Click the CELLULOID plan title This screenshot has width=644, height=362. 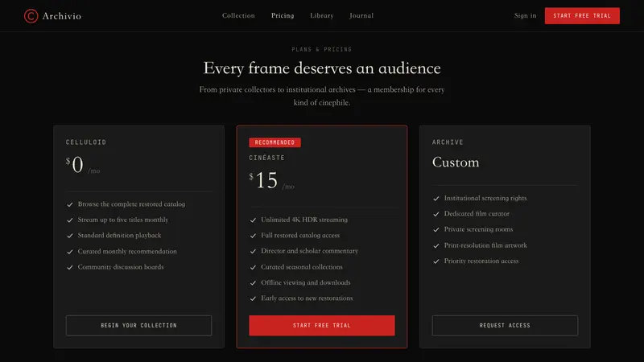click(86, 142)
